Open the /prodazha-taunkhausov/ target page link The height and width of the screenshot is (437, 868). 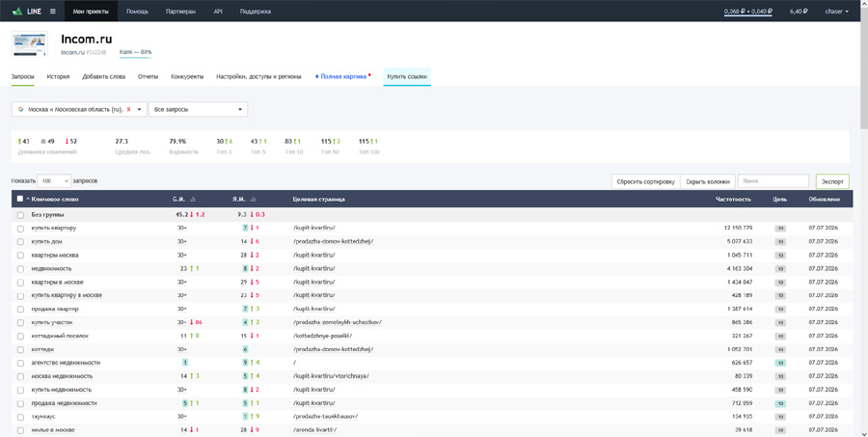coord(325,417)
